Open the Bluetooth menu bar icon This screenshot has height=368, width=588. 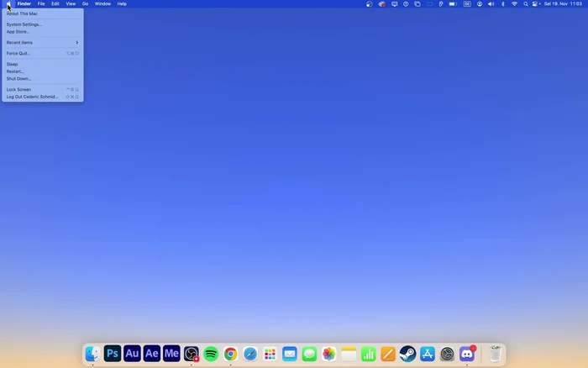[x=503, y=3]
